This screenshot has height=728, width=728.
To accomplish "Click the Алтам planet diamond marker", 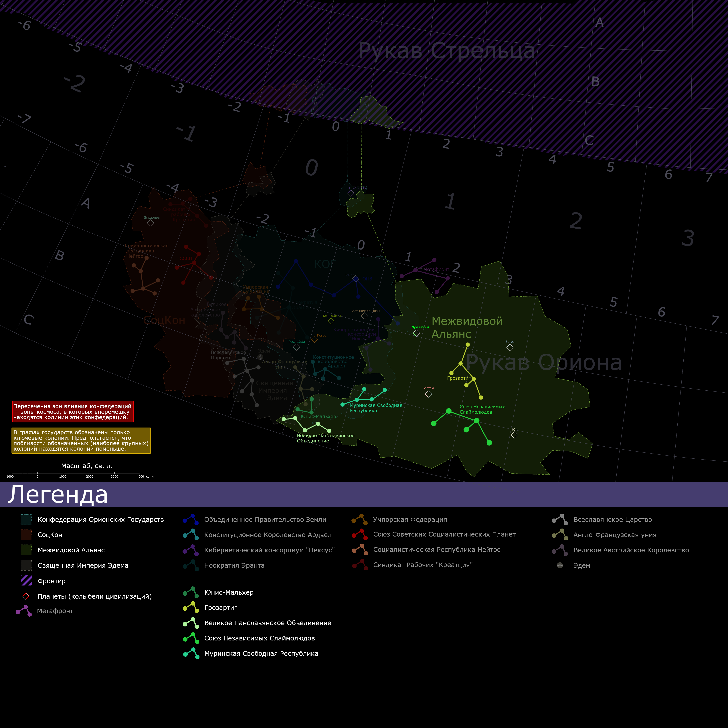I will coord(428,394).
